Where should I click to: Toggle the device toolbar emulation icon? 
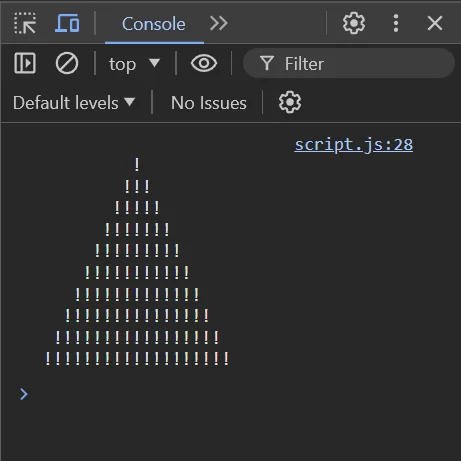(67, 23)
